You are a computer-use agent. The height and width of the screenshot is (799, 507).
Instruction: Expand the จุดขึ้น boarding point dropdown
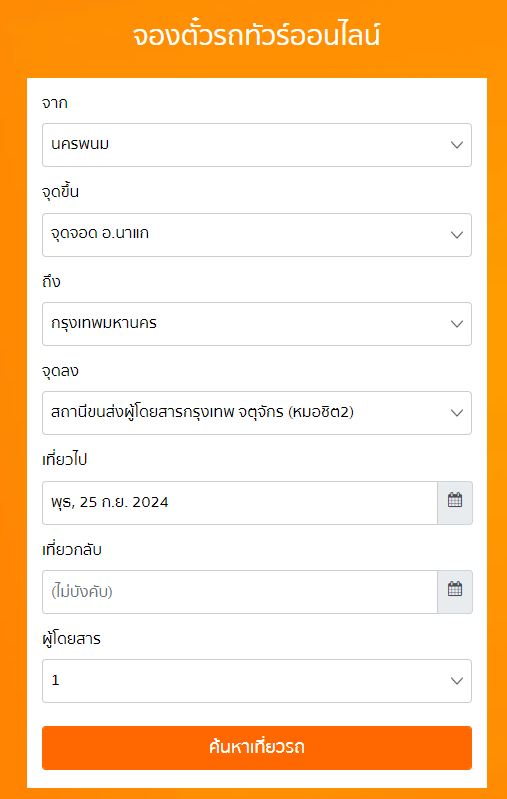(257, 234)
